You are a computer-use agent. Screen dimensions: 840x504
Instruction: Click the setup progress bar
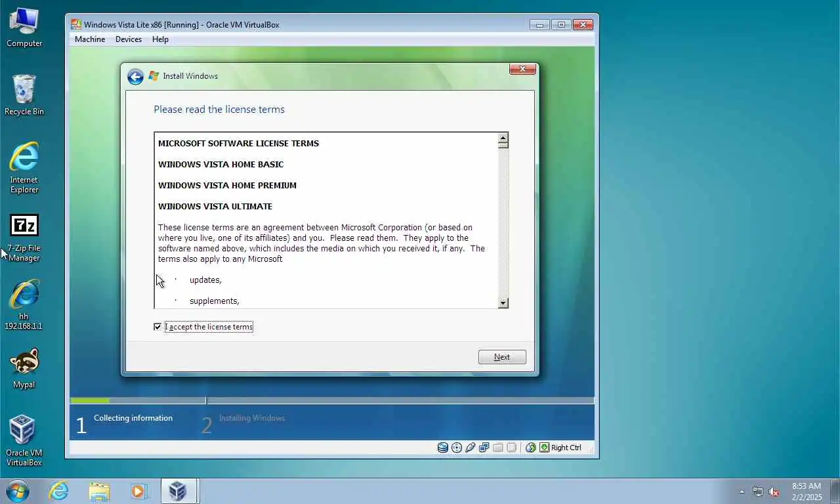point(332,400)
